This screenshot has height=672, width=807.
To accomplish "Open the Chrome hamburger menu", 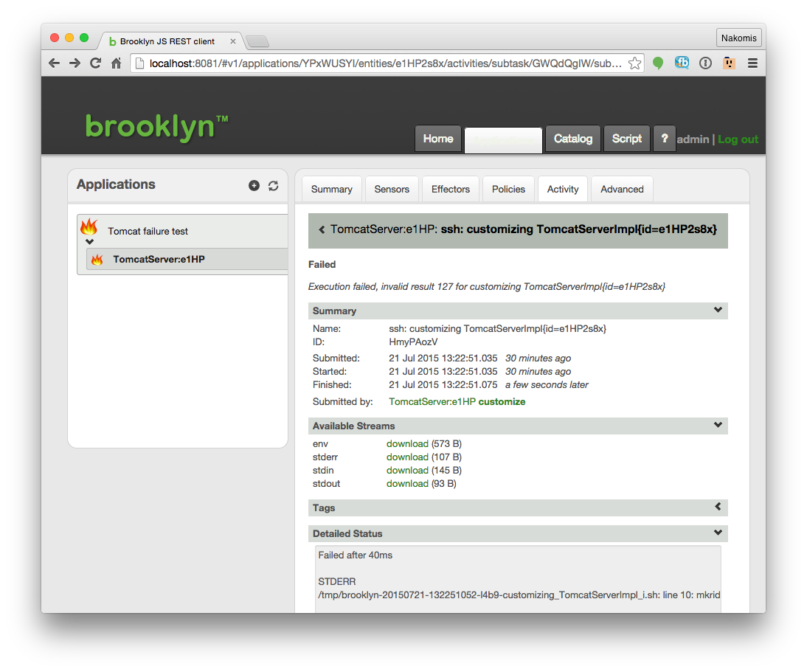I will click(x=752, y=63).
